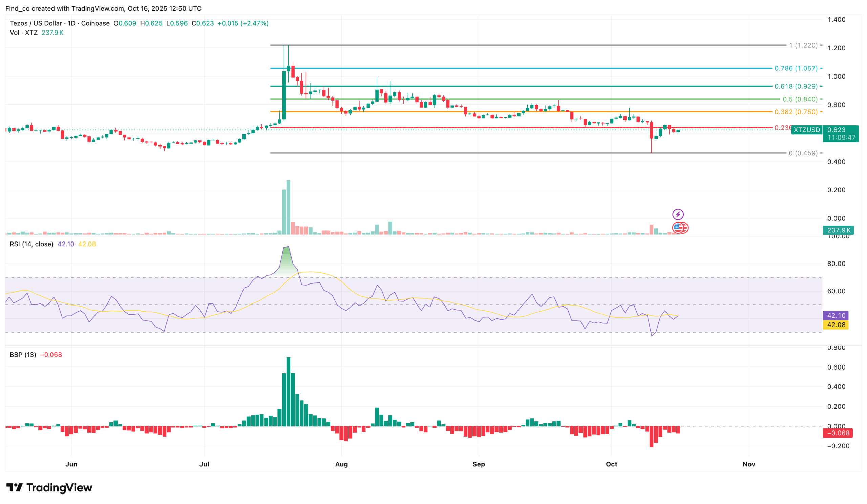The image size is (867, 504).
Task: Click the 0.382 (0.750) orange Fibonacci label
Action: (x=796, y=112)
